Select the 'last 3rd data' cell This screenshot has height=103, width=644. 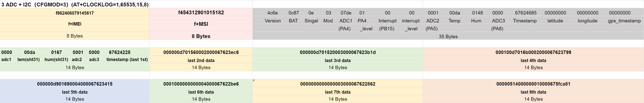(x=338, y=60)
